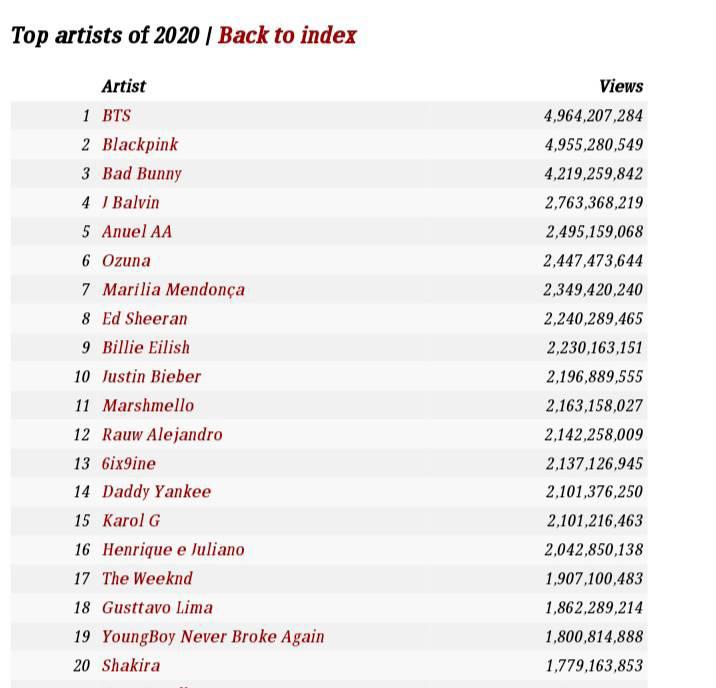Screen dimensions: 716x688
Task: Click the Karol G link
Action: tap(131, 520)
